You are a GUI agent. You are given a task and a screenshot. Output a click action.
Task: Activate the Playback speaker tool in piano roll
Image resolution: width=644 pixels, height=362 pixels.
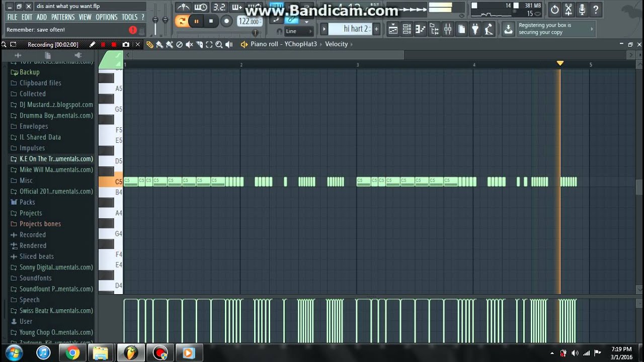coord(229,45)
